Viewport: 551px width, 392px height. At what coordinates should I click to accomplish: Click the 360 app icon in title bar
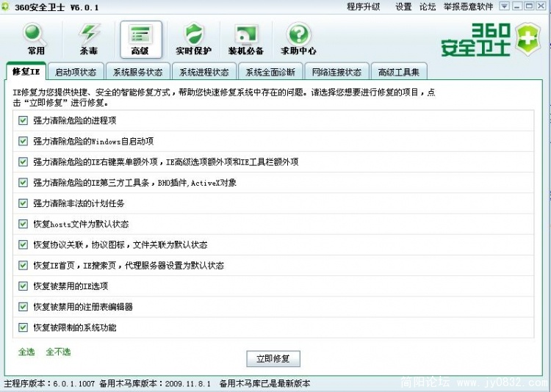(x=5, y=7)
